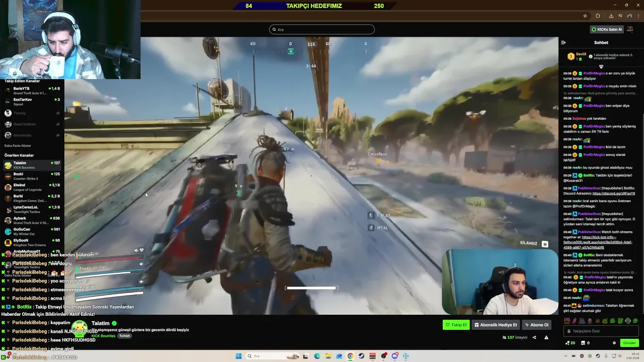The image size is (644, 362).
Task: Expand Daha Fazla Göster in sidebar
Action: tap(18, 146)
